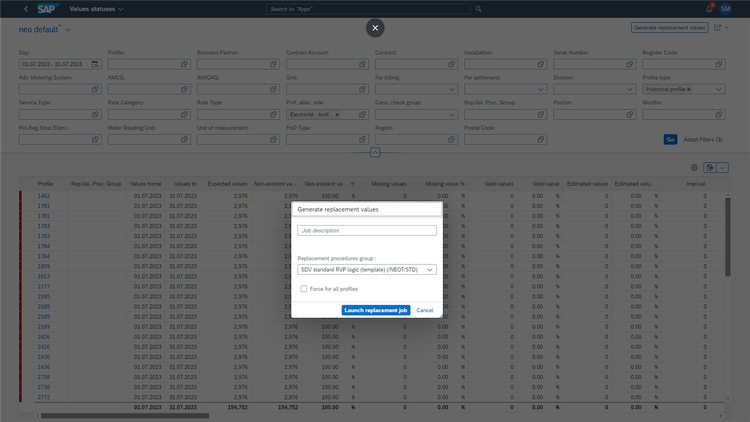Click the table export spreadsheet icon
This screenshot has width=750, height=422.
click(x=710, y=167)
